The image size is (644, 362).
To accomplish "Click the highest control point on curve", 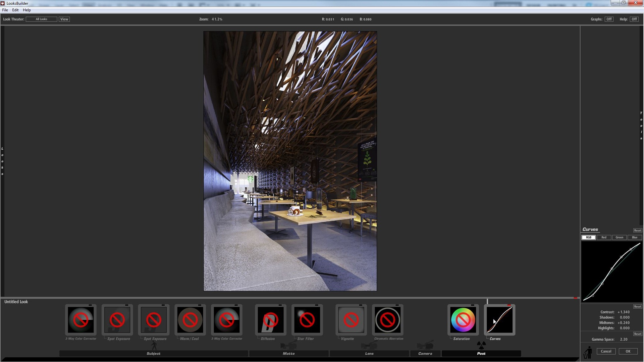I will pos(631,249).
